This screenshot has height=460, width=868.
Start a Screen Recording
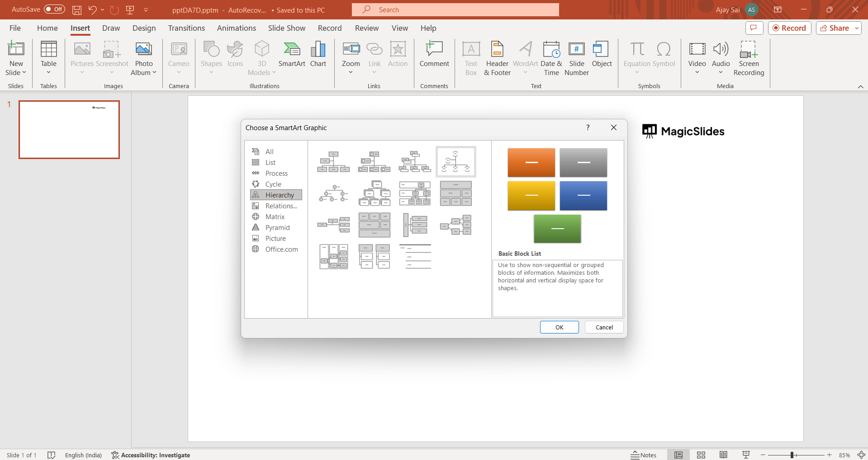[749, 58]
